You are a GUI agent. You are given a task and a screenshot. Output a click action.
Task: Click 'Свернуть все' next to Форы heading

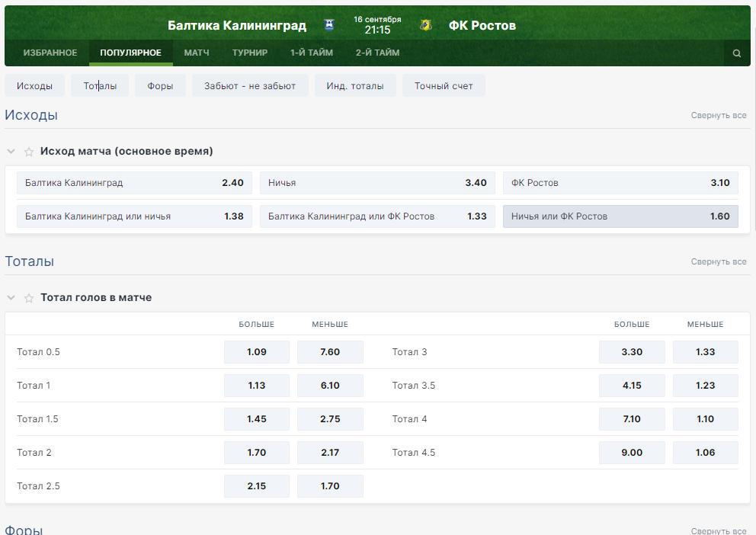(x=719, y=530)
